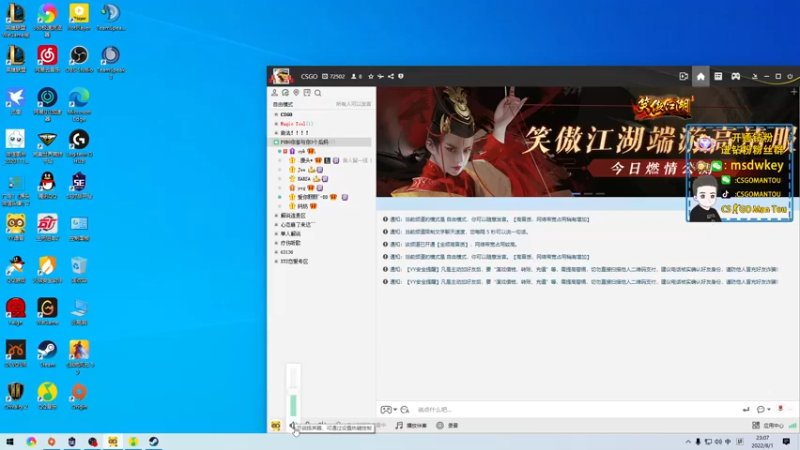The height and width of the screenshot is (450, 800).
Task: Select the highlighted PUBG sub-channel row
Action: coord(321,142)
